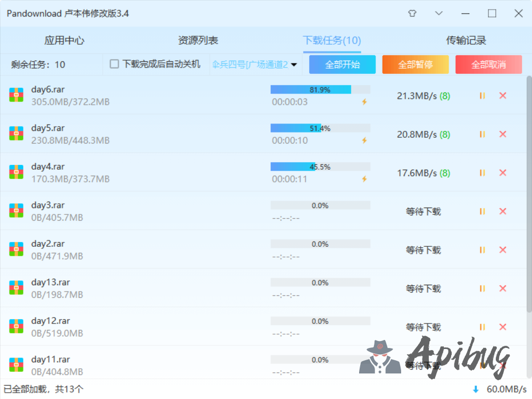
Task: Click the day6.rar lightning speed-up icon
Action: pyautogui.click(x=364, y=102)
